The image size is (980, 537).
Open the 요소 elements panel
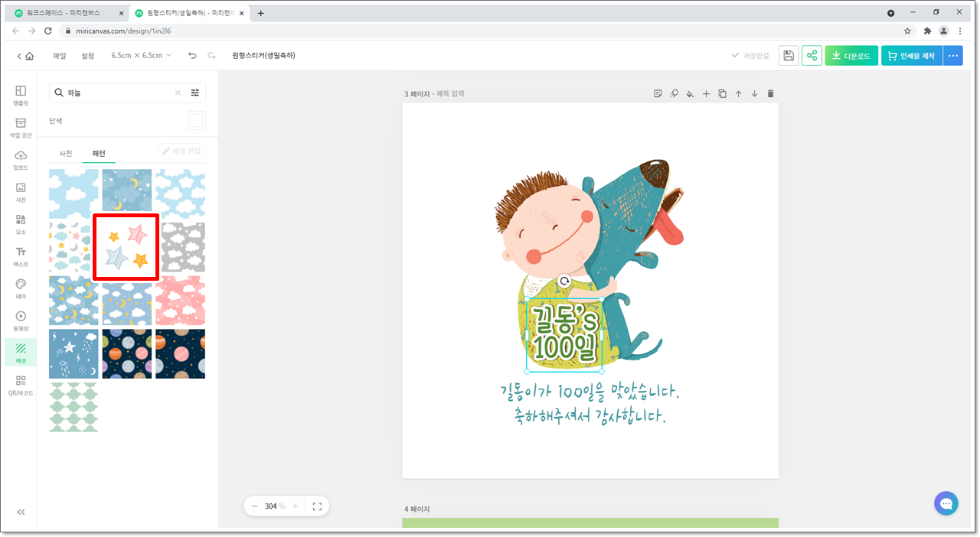pos(21,223)
